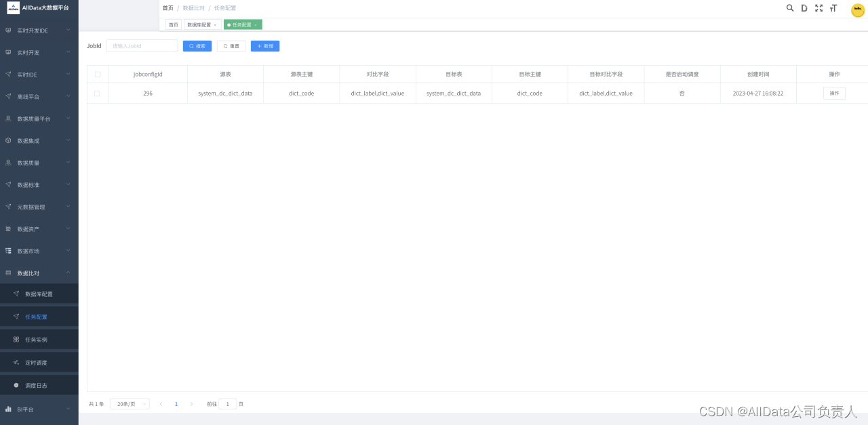Image resolution: width=868 pixels, height=425 pixels.
Task: Expand the 数据标准 menu chevron
Action: pyautogui.click(x=68, y=184)
